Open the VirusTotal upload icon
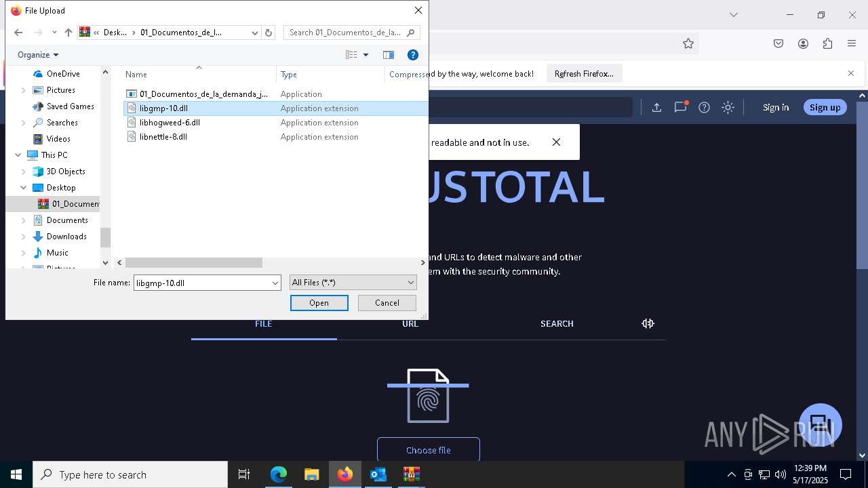 click(x=656, y=107)
